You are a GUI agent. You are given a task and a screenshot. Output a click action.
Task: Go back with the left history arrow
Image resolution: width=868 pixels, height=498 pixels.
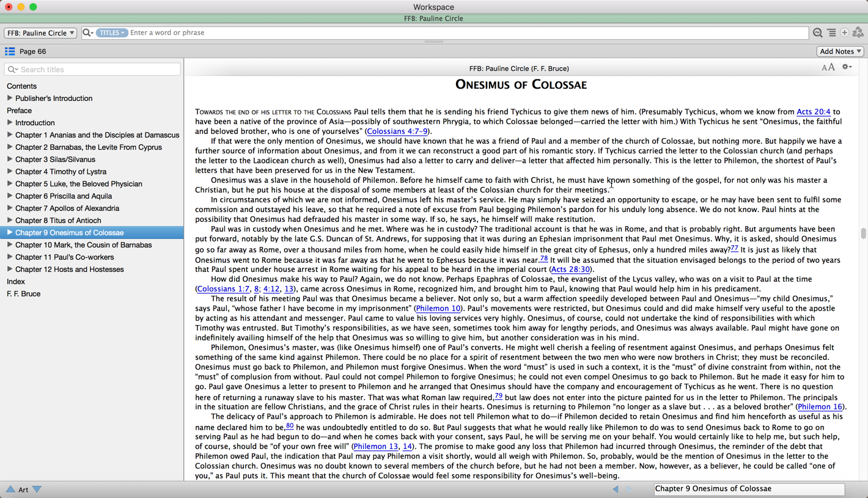coord(616,489)
